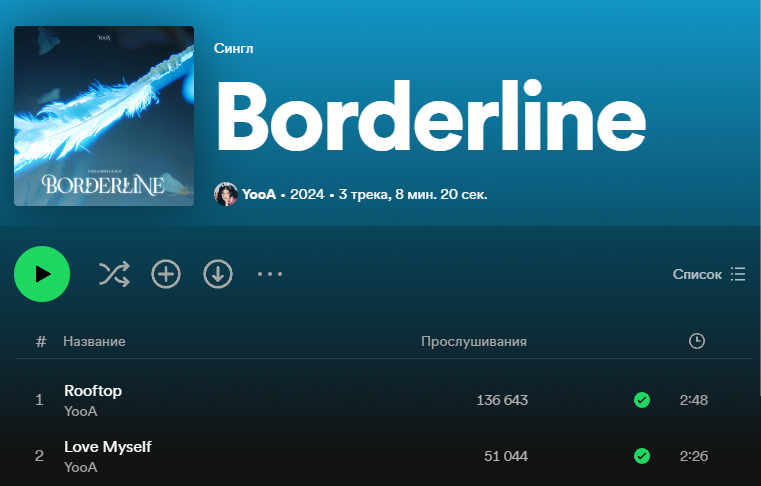Click the clock duration column icon
The image size is (761, 486).
[697, 341]
